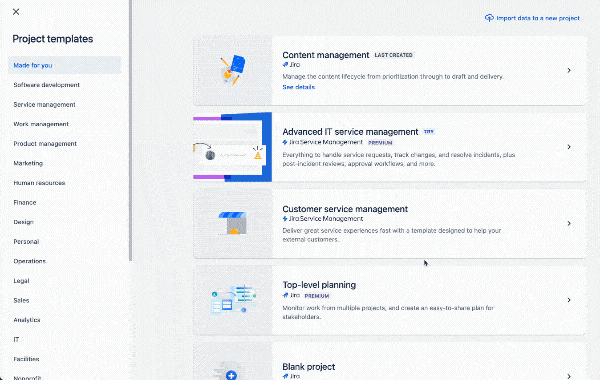Click Jira Service Management icon under Customer service
600x380 pixels.
pyautogui.click(x=285, y=219)
